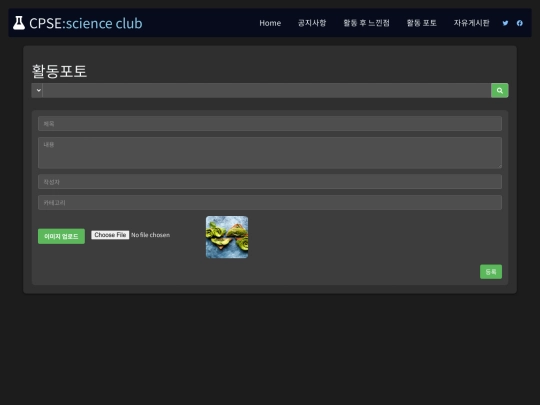
Task: Focus the 카테고리 category field
Action: 270,202
